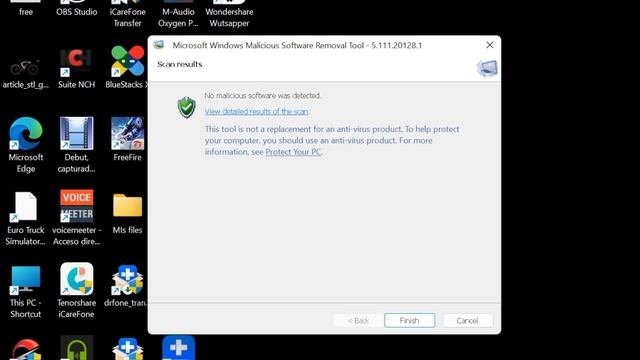Launch Tenorshare iCareFone shortcut

coord(76,279)
